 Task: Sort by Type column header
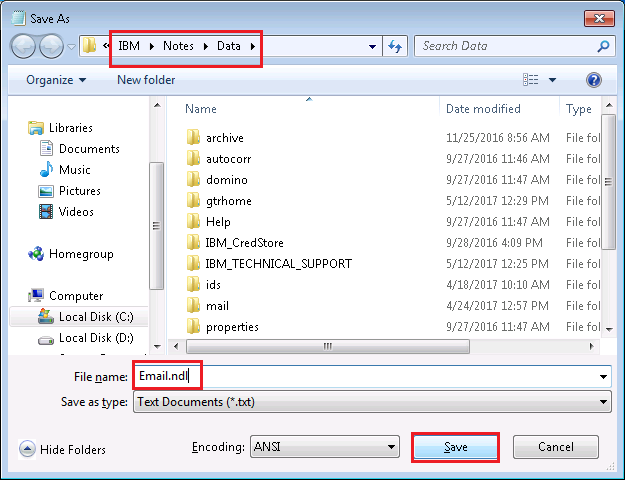(x=580, y=108)
